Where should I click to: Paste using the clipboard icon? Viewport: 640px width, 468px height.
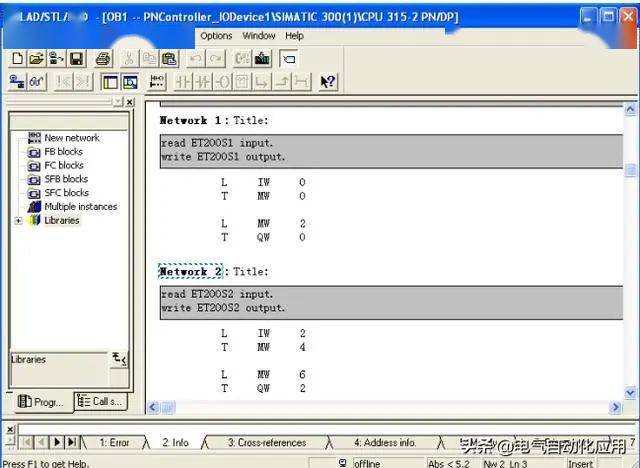point(169,59)
